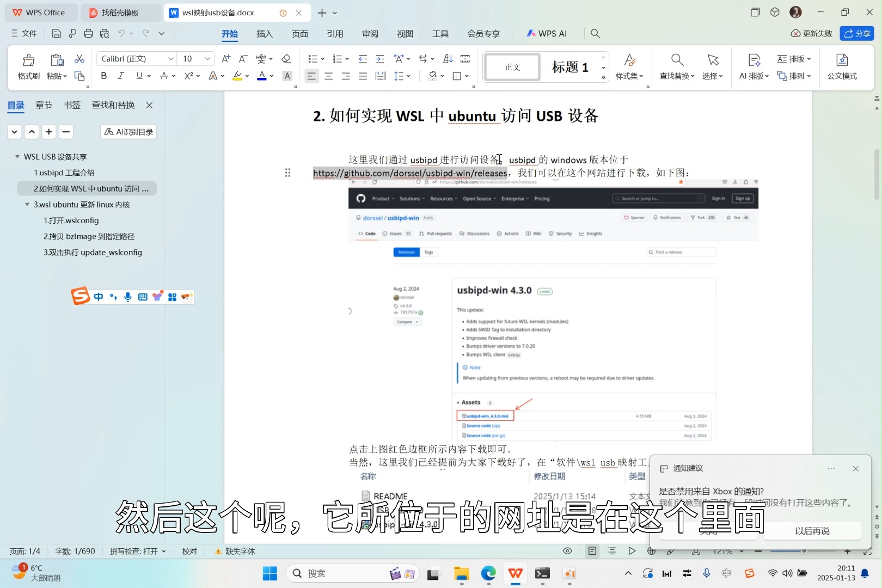Toggle Center alignment button
The width and height of the screenshot is (882, 588).
[329, 76]
